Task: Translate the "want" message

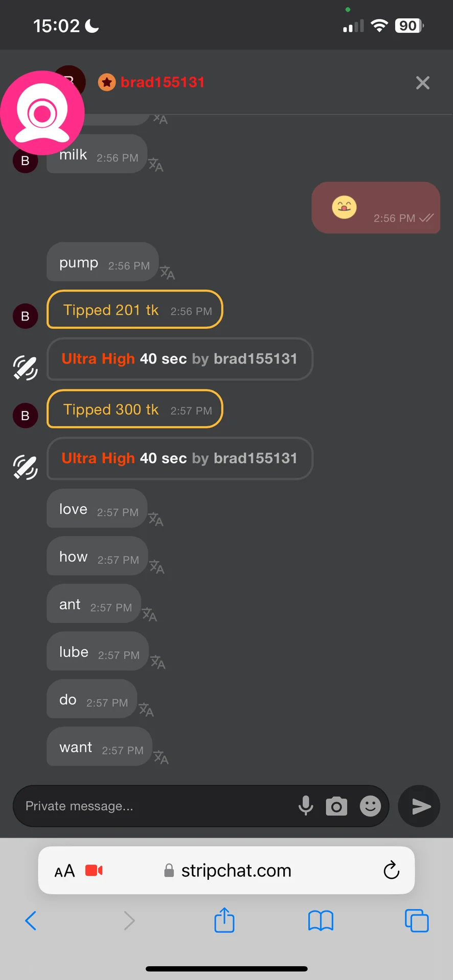Action: tap(161, 757)
